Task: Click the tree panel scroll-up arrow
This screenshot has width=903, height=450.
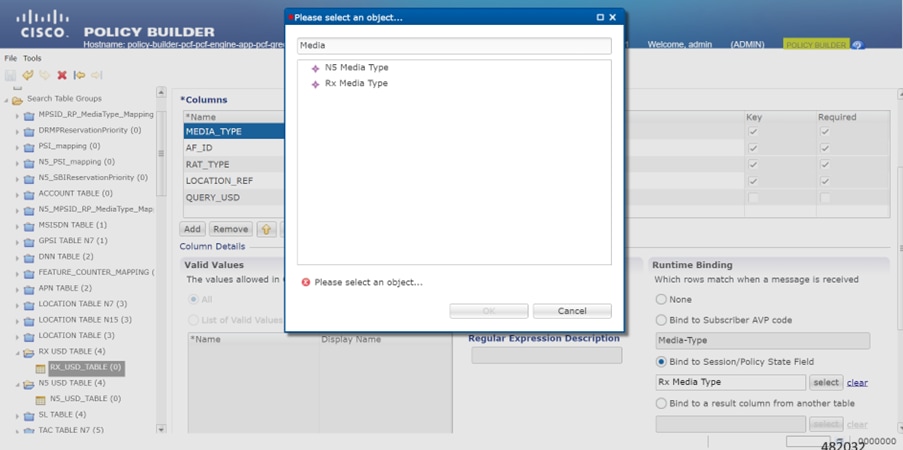Action: coord(161,92)
